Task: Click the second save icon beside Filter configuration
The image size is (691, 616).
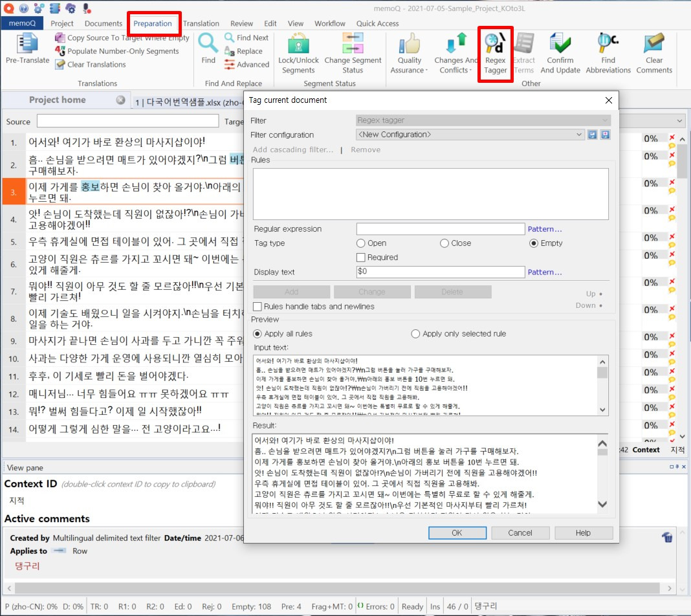Action: click(x=606, y=135)
